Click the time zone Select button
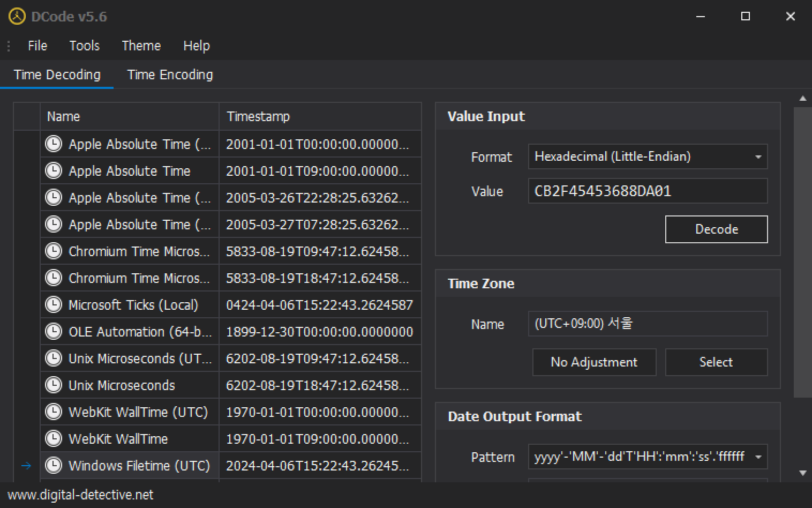Image resolution: width=812 pixels, height=508 pixels. pos(716,362)
